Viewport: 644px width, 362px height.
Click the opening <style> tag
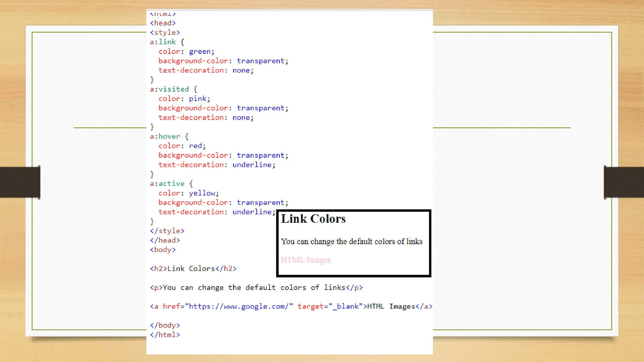coord(165,33)
